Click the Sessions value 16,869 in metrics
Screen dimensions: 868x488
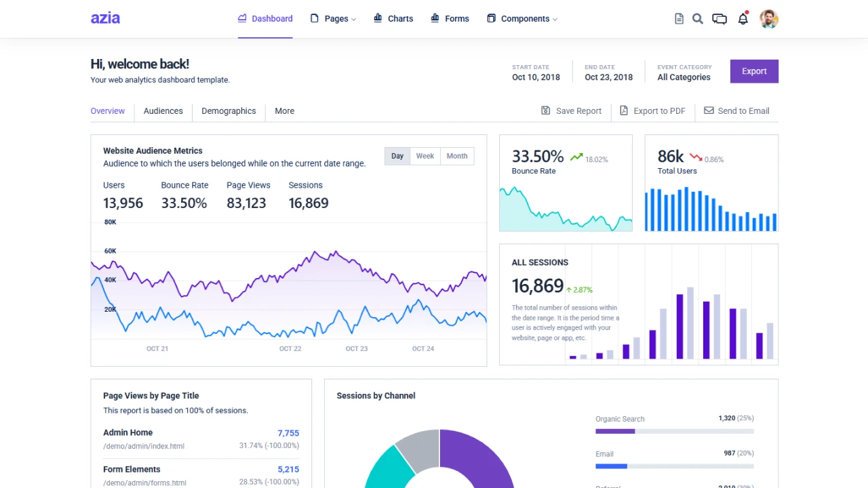coord(309,203)
